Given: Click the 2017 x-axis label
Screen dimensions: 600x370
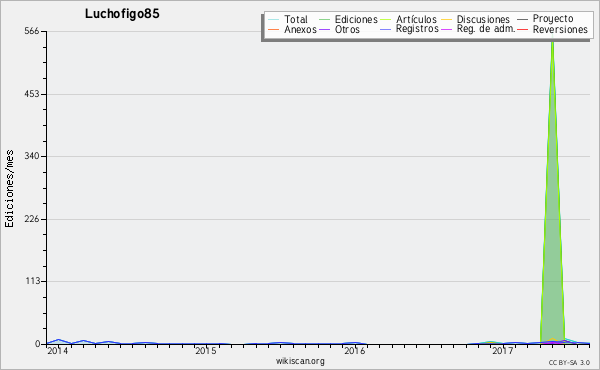Looking at the screenshot, I should [x=503, y=351].
